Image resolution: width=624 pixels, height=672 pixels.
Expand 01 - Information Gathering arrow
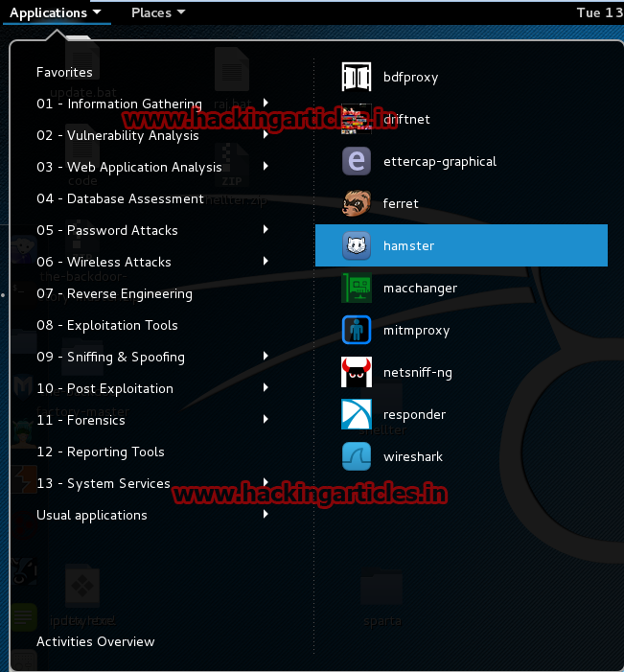266,103
